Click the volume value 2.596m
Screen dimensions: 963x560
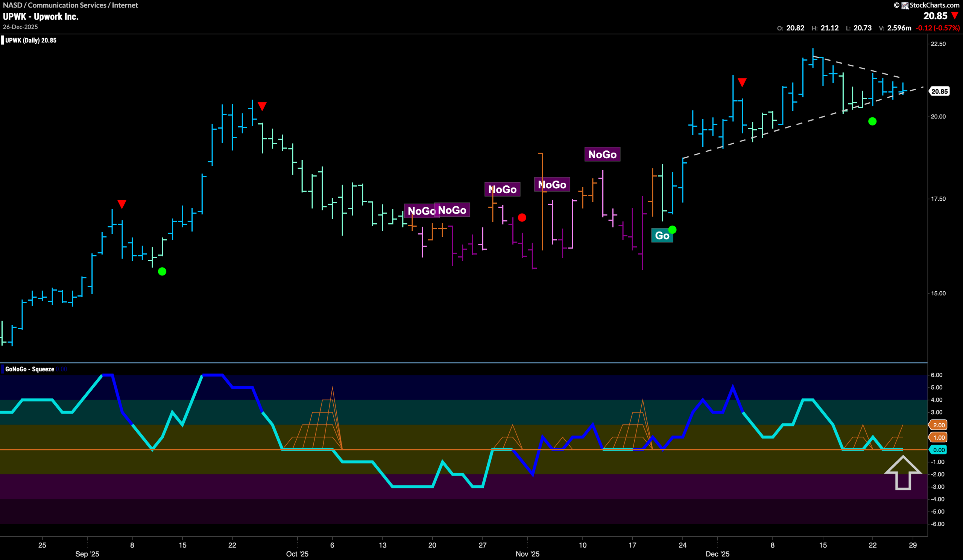coord(899,28)
